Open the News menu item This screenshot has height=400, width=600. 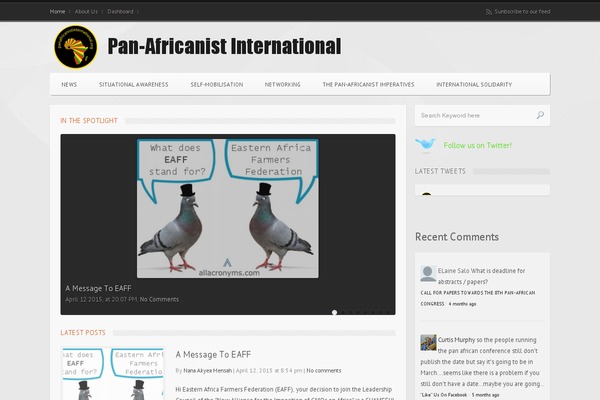(69, 85)
